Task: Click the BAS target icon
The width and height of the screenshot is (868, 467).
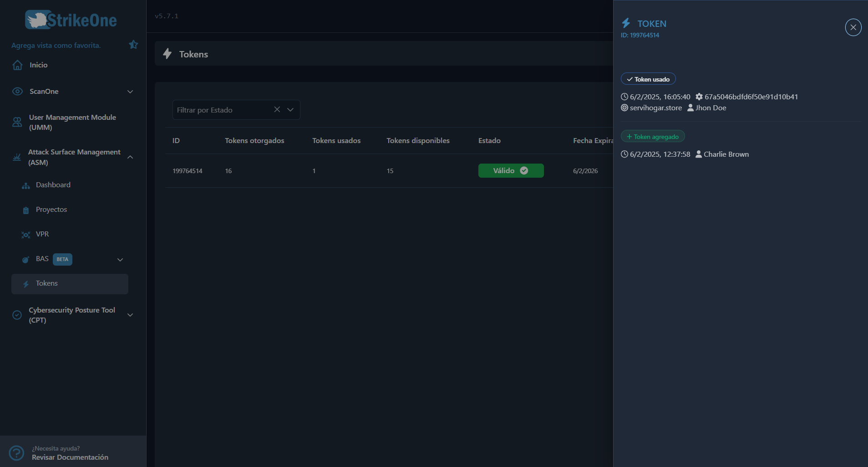Action: 25,260
